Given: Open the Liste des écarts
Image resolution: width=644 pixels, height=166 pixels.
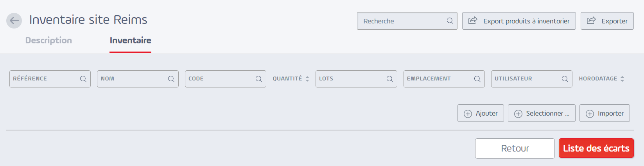Looking at the screenshot, I should pyautogui.click(x=596, y=148).
